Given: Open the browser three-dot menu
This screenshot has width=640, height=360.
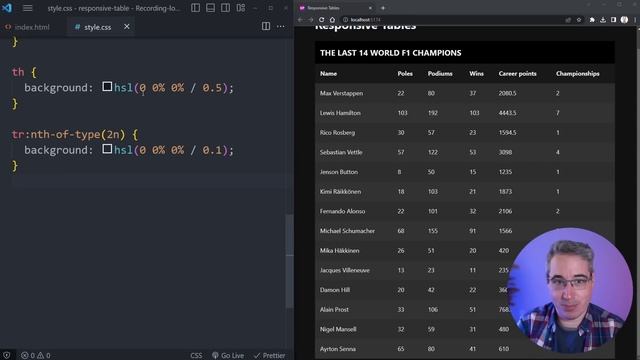Looking at the screenshot, I should point(635,20).
